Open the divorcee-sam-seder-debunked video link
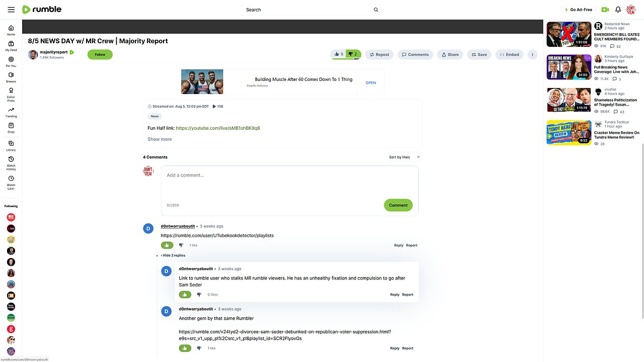The image size is (644, 362). 285,335
